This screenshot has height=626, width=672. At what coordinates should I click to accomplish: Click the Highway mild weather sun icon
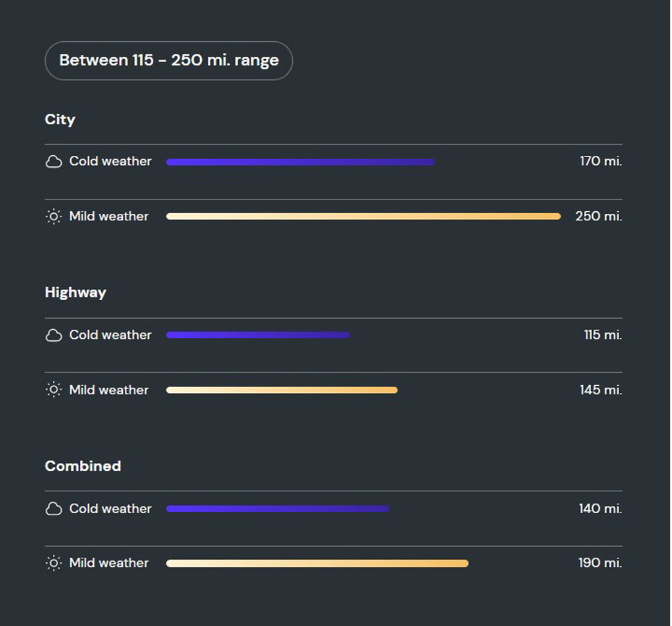(x=54, y=390)
